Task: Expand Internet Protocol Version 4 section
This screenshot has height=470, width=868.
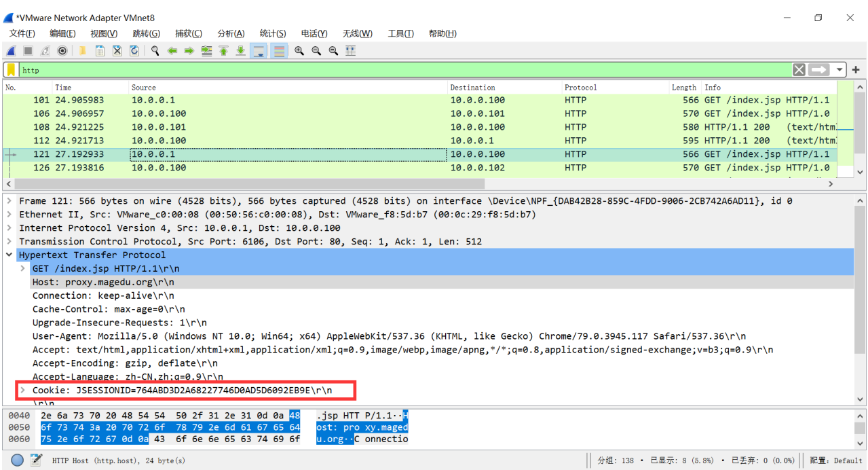Action: (x=10, y=228)
